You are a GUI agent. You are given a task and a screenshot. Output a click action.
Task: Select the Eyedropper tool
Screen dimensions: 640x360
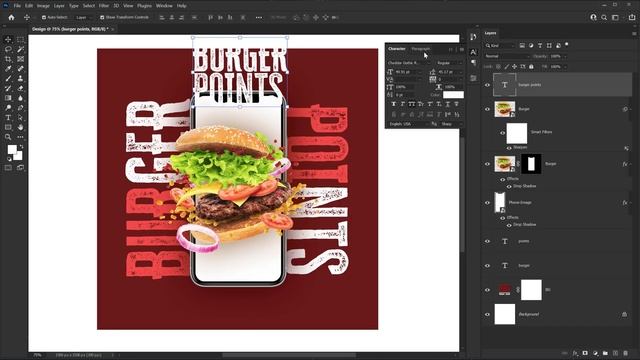click(x=8, y=69)
